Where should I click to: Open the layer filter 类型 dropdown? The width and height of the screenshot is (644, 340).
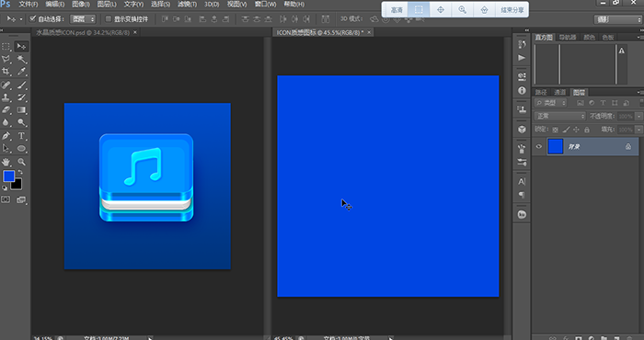(550, 103)
